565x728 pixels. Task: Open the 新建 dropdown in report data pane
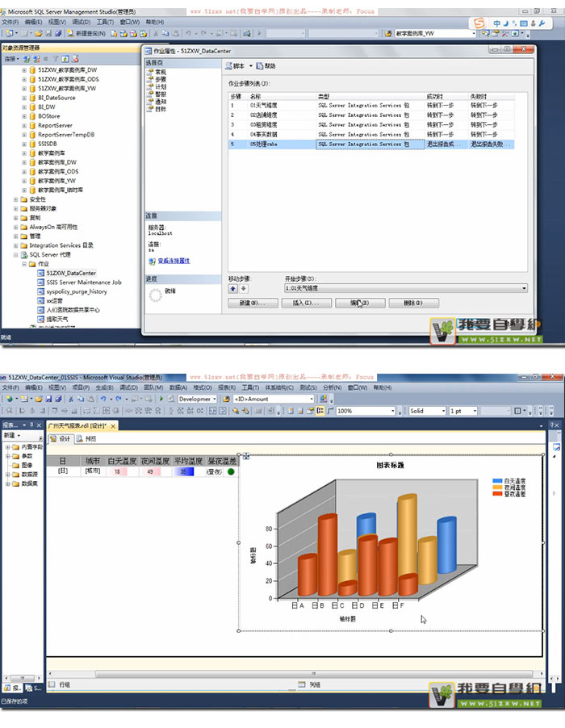13,436
